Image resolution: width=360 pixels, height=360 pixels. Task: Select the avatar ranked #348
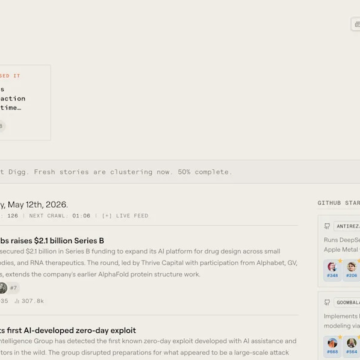[x=332, y=270]
